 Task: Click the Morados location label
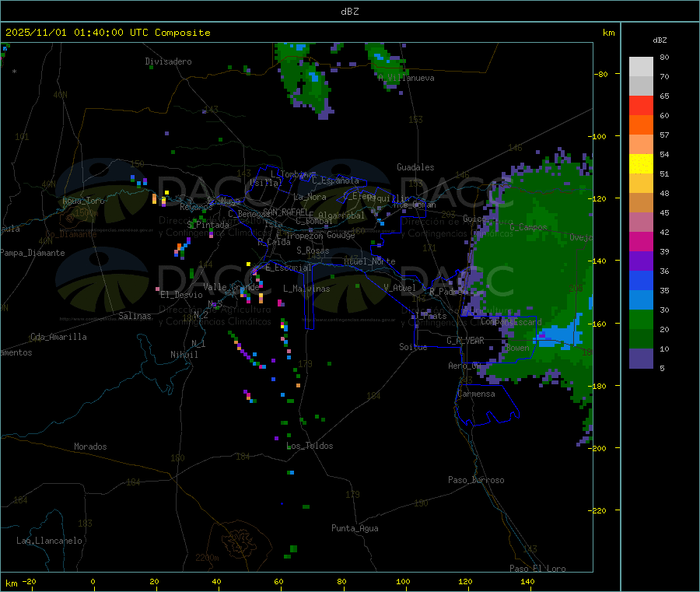tap(90, 447)
